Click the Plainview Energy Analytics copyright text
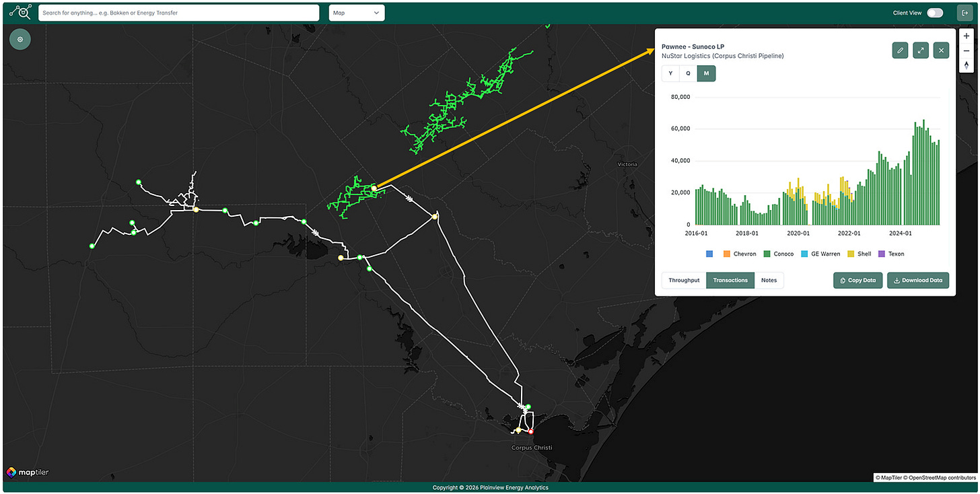Image resolution: width=980 pixels, height=494 pixels. point(490,487)
